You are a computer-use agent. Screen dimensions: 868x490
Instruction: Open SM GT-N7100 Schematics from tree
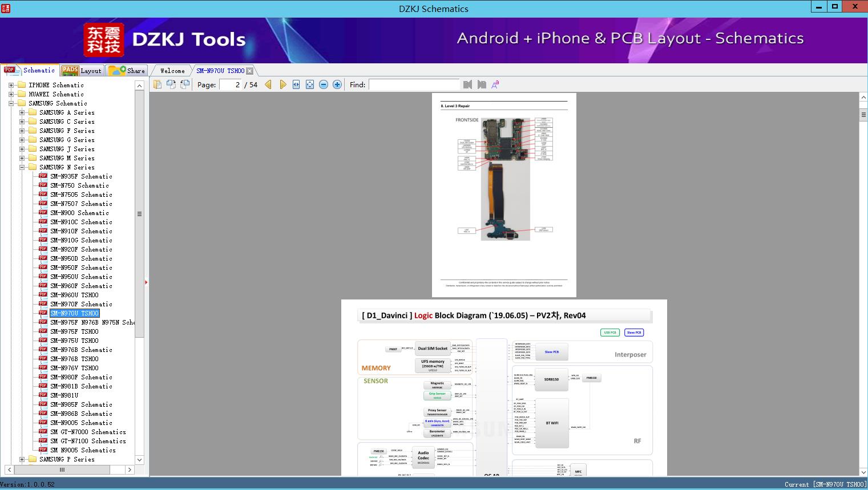(88, 441)
